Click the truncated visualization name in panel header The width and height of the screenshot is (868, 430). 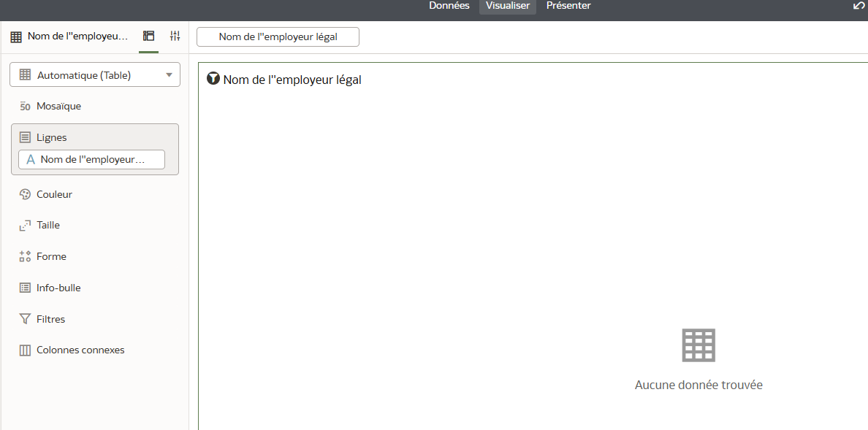[77, 37]
